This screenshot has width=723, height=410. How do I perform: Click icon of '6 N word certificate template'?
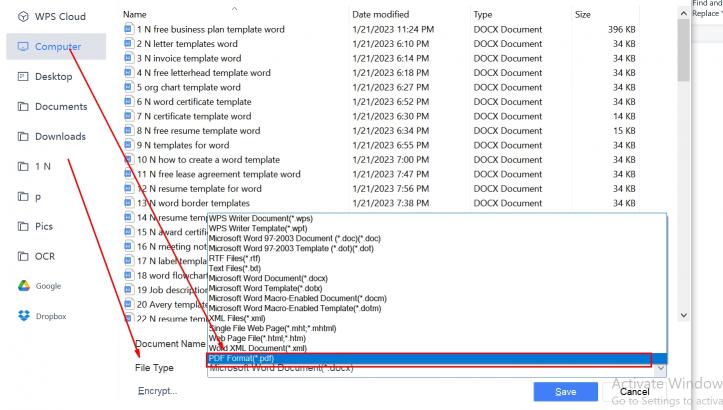(x=129, y=101)
